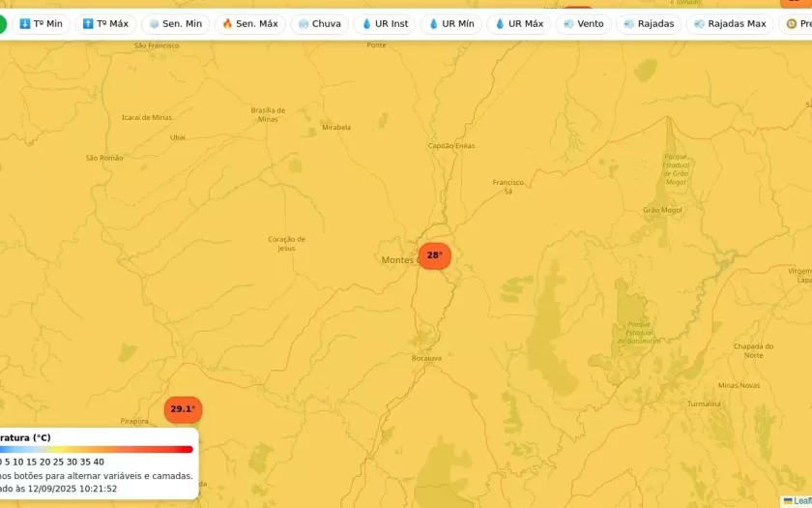Click the Grão Mogol town label
Viewport: 812px width, 508px height.
point(662,210)
